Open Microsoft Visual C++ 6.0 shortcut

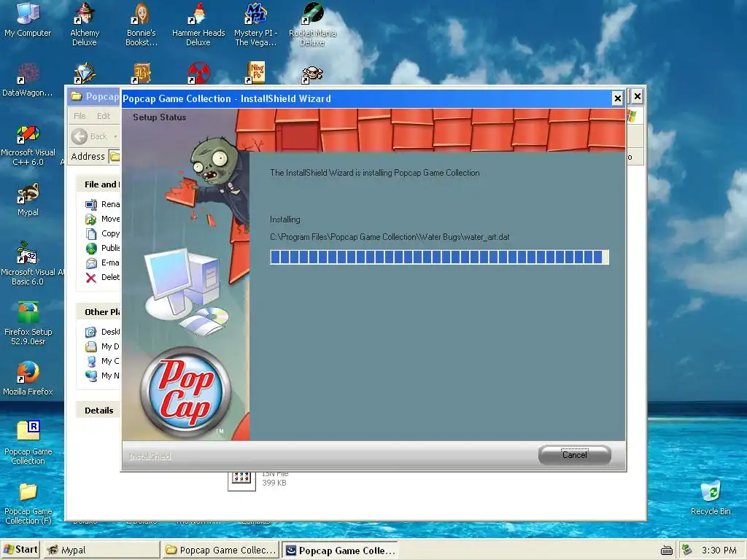[28, 145]
